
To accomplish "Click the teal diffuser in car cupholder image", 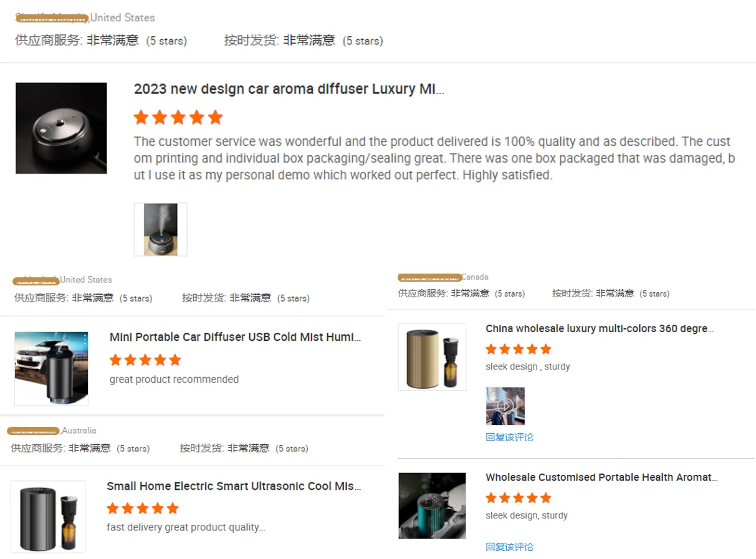I will click(x=433, y=505).
